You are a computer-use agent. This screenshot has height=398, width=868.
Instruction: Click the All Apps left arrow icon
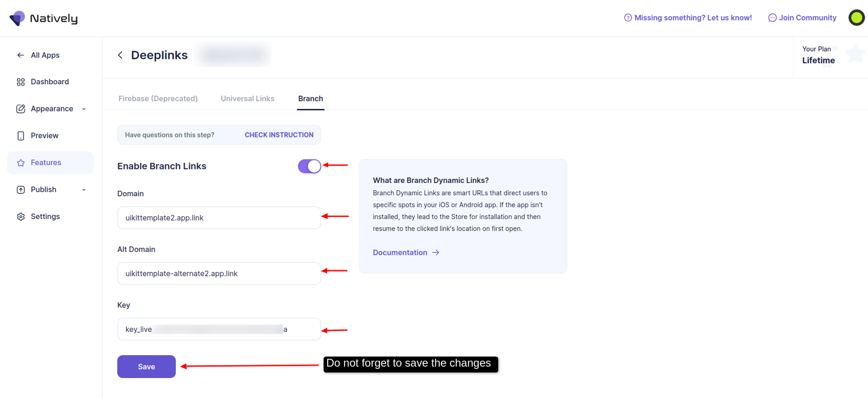[x=20, y=55]
